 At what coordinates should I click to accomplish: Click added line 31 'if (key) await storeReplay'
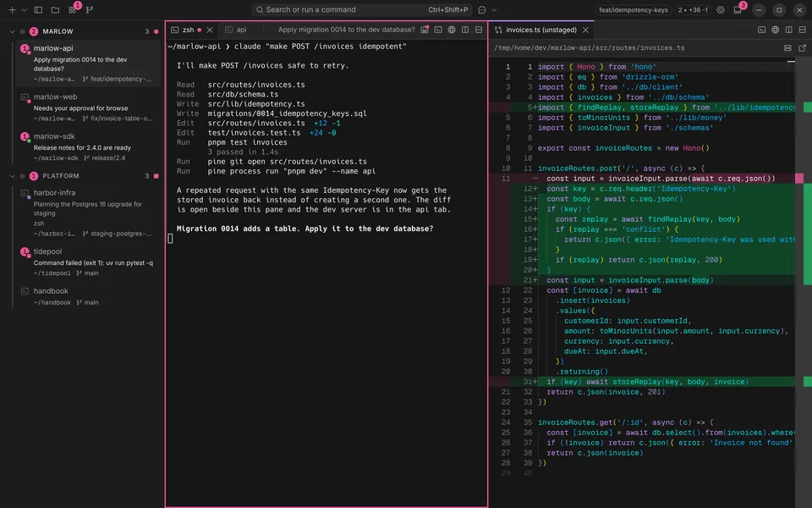[x=642, y=382]
